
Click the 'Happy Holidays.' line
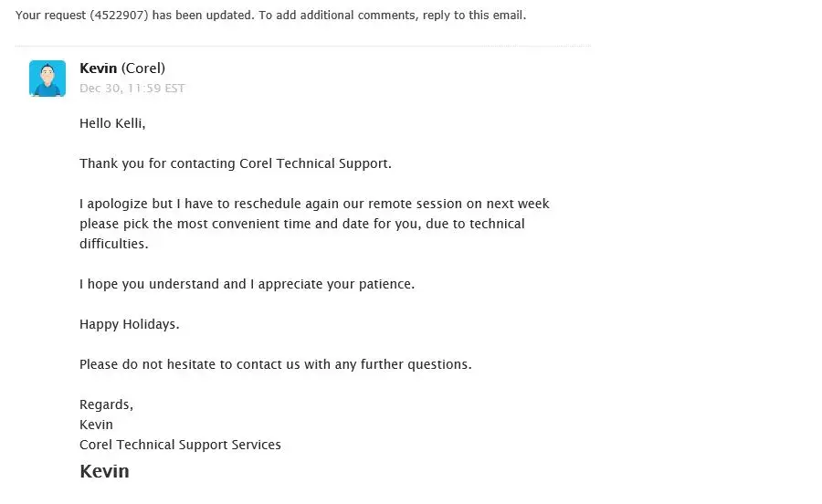click(x=130, y=324)
